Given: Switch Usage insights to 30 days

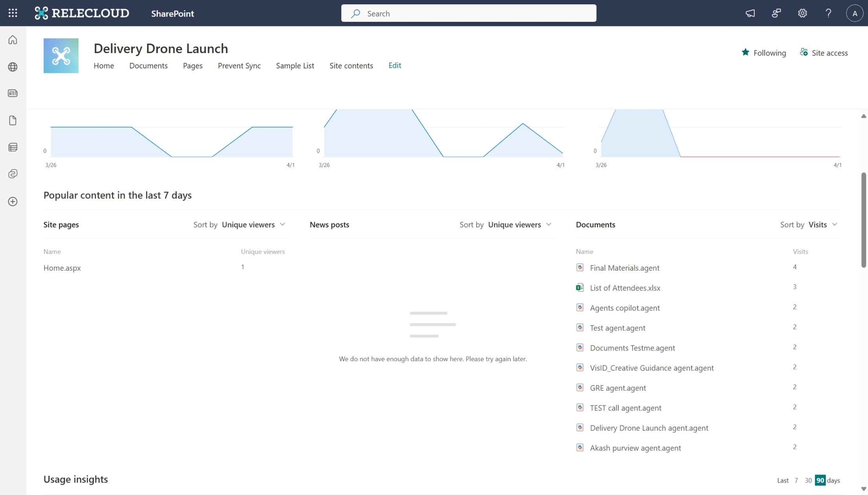Looking at the screenshot, I should (x=808, y=480).
